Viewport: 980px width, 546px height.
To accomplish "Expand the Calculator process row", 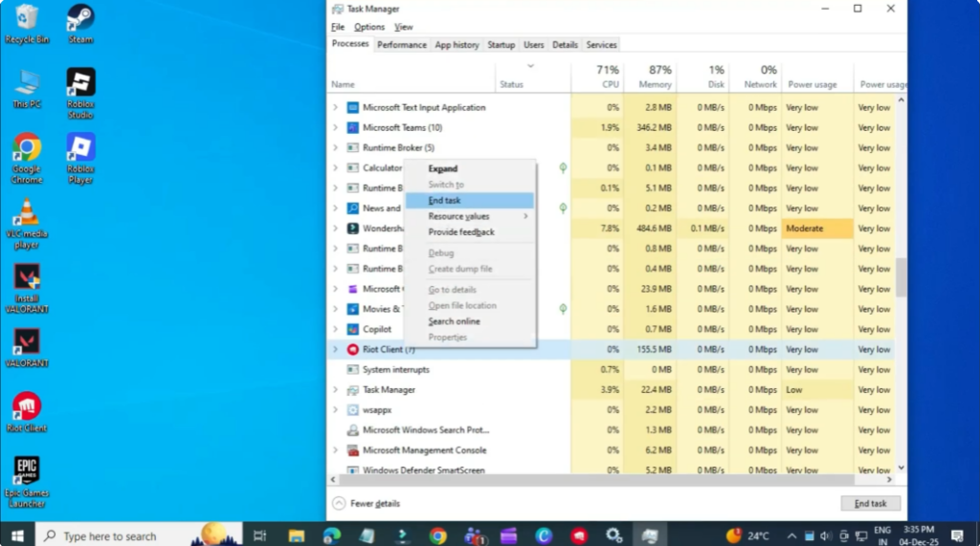I will 335,168.
